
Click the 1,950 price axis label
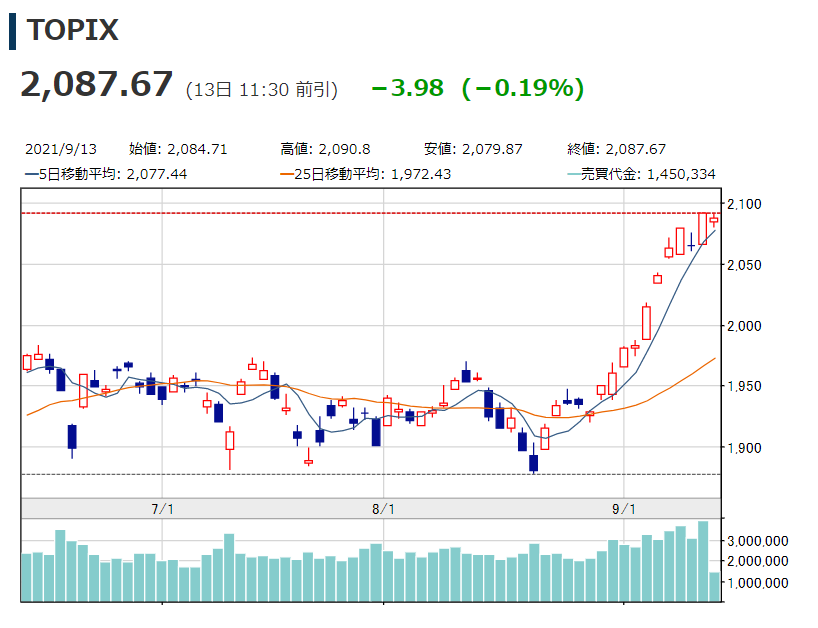pyautogui.click(x=744, y=387)
